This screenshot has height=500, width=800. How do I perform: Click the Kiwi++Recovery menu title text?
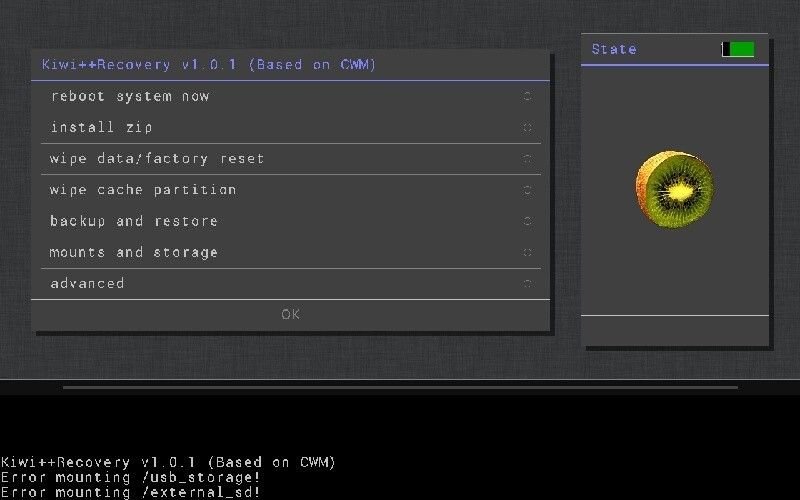click(x=208, y=65)
